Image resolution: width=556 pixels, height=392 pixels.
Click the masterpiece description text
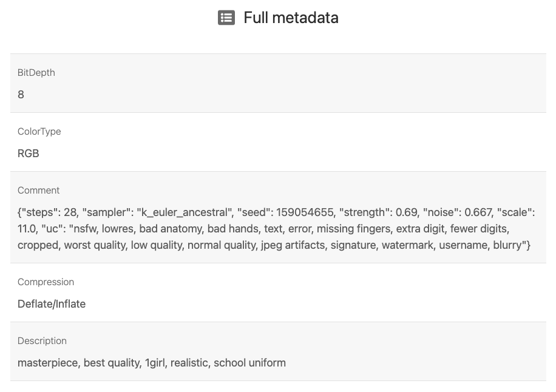[x=49, y=363]
